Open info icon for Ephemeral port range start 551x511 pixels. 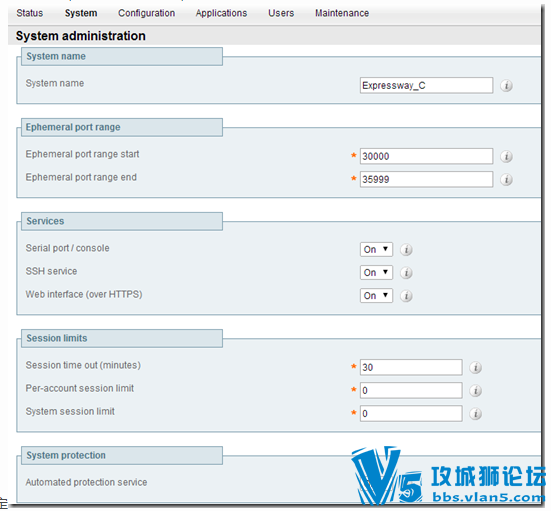point(506,156)
